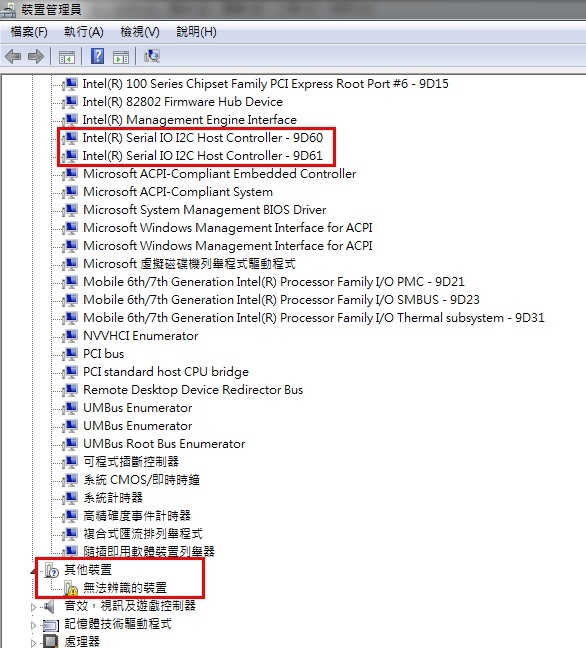Open the 說明(H) menu

coord(196,32)
